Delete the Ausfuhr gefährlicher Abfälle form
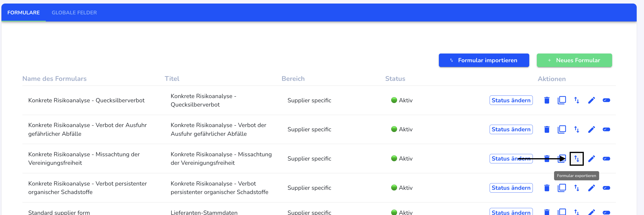This screenshot has height=215, width=644. (547, 130)
